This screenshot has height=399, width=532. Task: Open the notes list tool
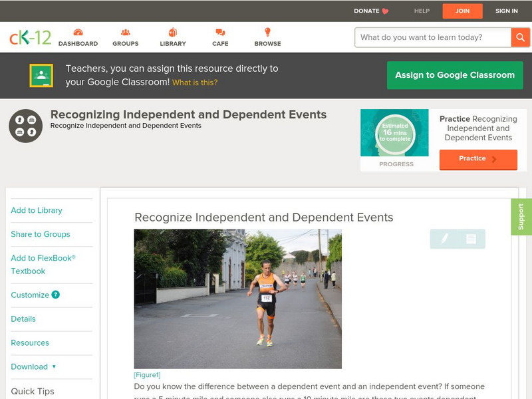tap(471, 239)
